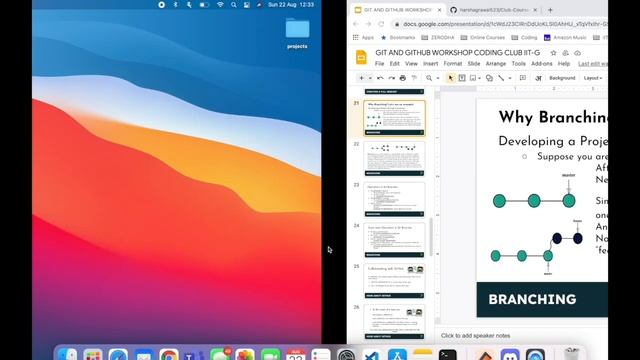Image resolution: width=640 pixels, height=360 pixels.
Task: Click the Background button
Action: pyautogui.click(x=562, y=78)
